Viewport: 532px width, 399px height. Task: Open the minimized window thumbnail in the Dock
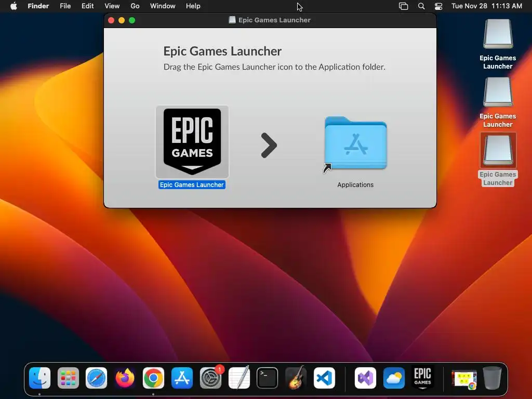(x=464, y=379)
